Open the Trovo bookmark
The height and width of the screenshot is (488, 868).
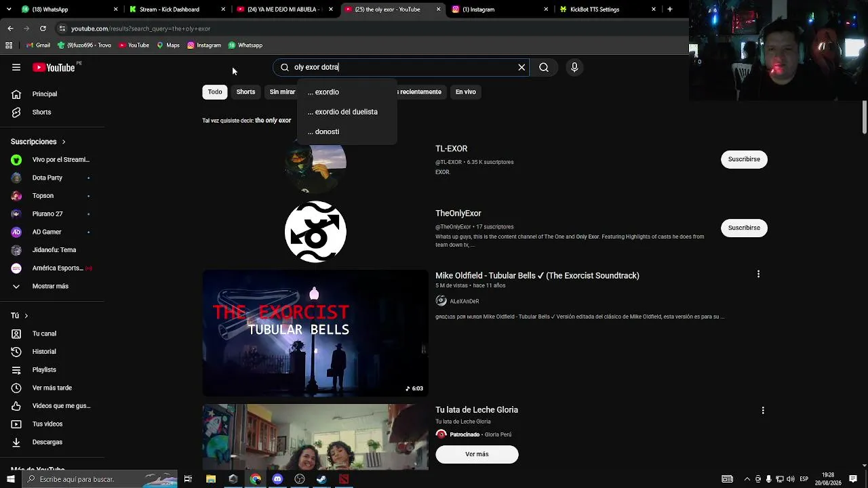[84, 45]
